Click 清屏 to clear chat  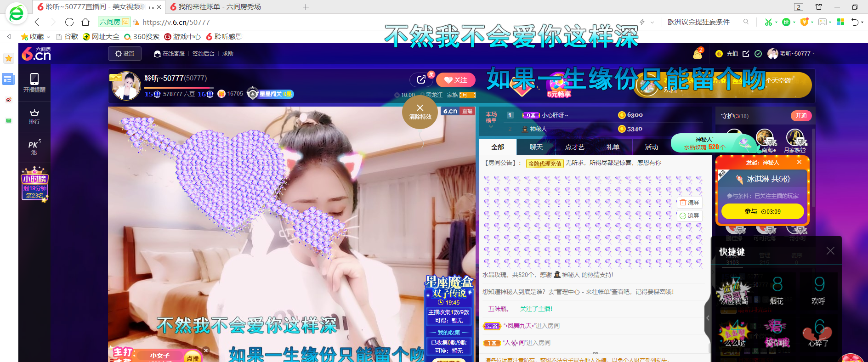(x=689, y=203)
